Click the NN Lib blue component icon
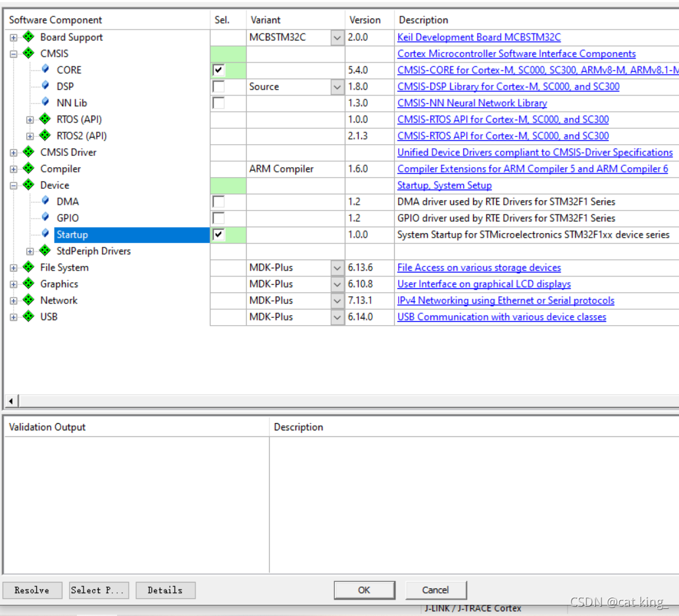The height and width of the screenshot is (616, 679). pyautogui.click(x=45, y=102)
